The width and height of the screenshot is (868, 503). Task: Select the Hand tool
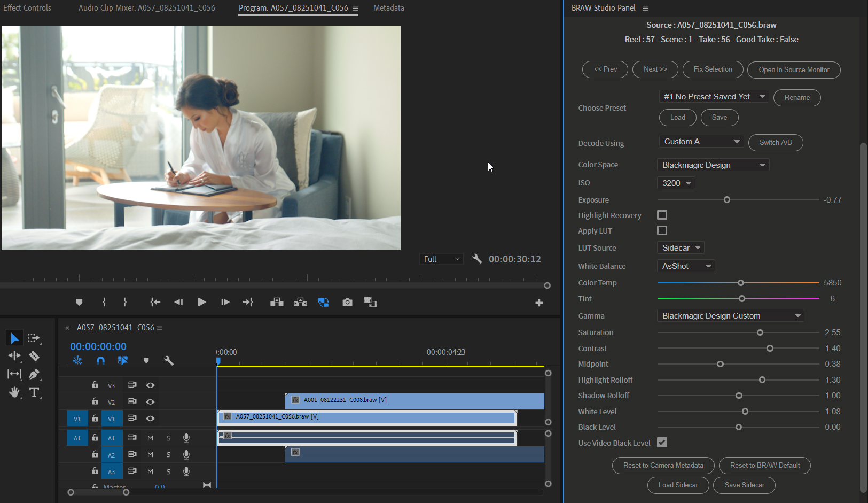(14, 392)
